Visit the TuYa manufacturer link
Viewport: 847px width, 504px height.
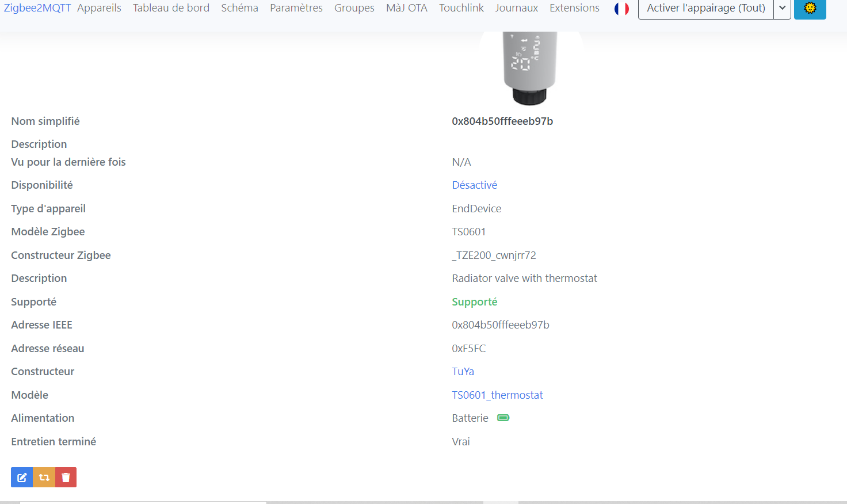pos(463,371)
